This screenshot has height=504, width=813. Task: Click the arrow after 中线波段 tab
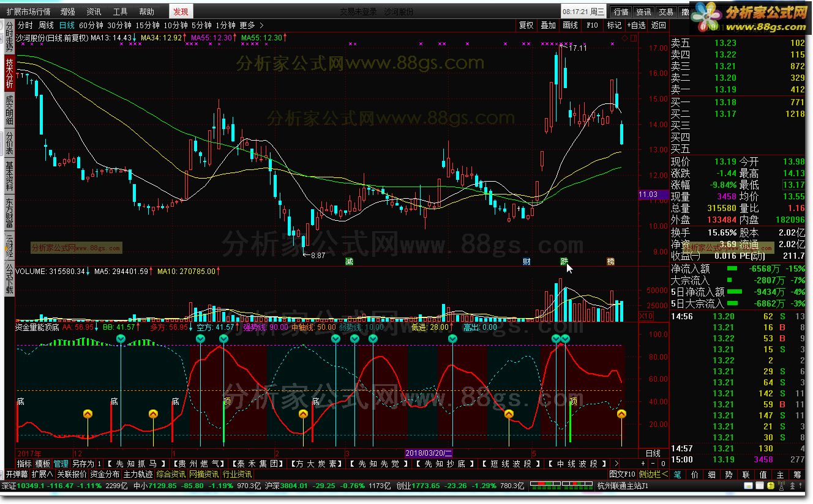[616, 464]
